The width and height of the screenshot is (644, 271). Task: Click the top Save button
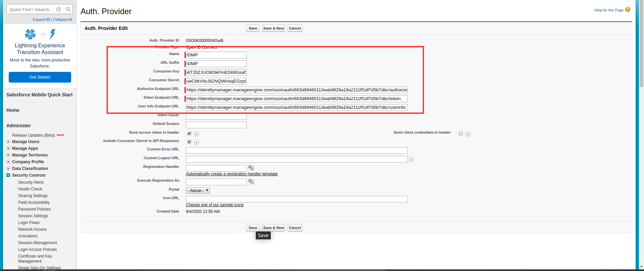tap(253, 28)
